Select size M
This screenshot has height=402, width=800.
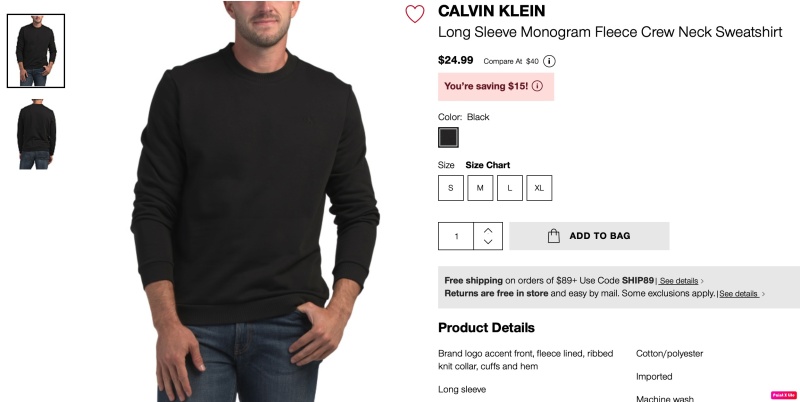(x=480, y=188)
